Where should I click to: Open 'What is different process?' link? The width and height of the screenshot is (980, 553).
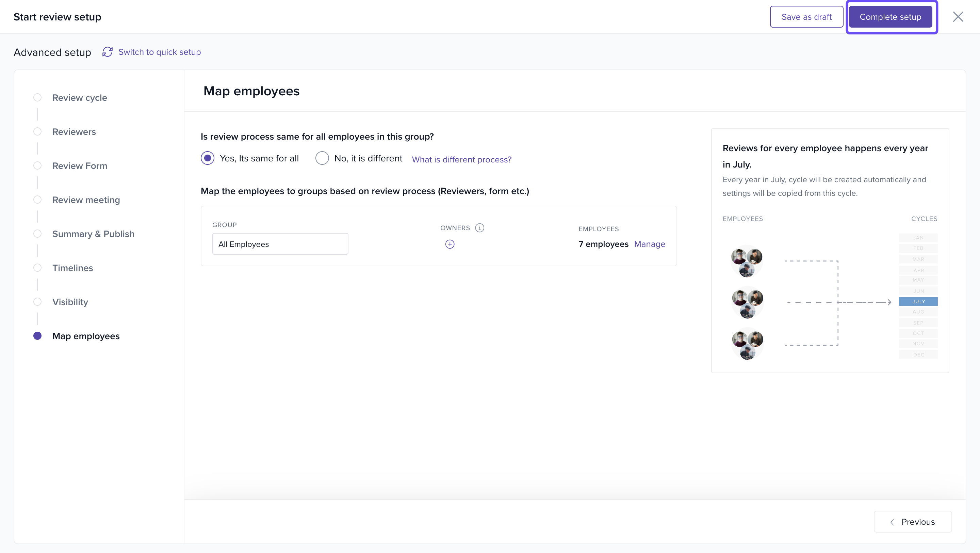[461, 159]
